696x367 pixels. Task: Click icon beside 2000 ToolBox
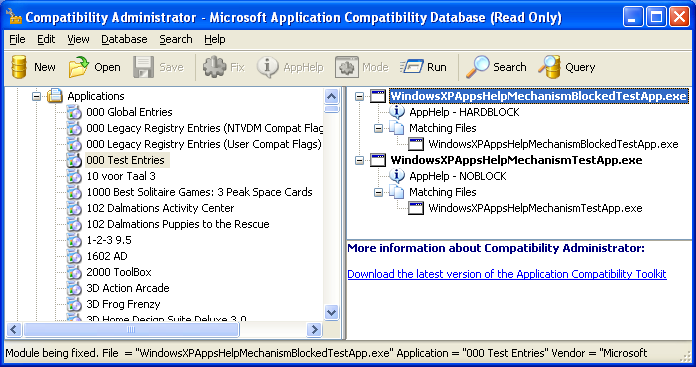pos(74,272)
